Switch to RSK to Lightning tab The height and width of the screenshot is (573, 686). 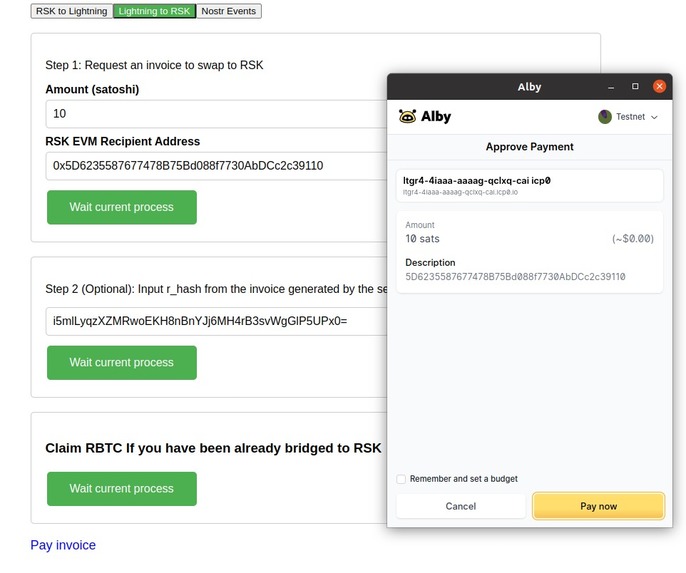[x=71, y=11]
